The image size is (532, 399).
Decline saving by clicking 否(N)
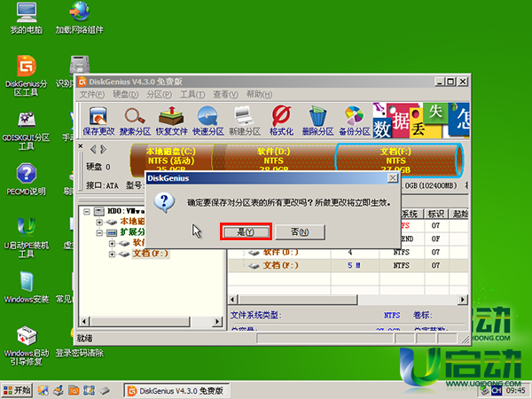[300, 231]
